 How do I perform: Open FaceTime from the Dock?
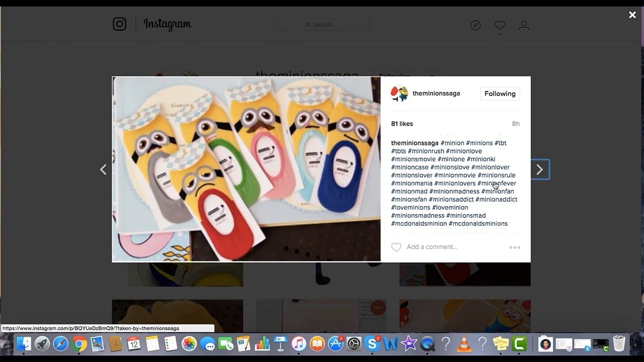tap(226, 344)
